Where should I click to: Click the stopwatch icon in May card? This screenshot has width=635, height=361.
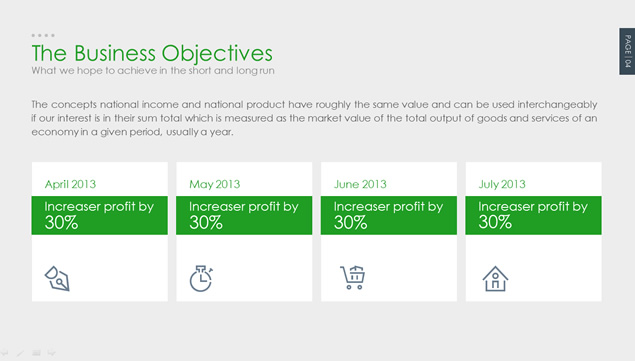[201, 278]
